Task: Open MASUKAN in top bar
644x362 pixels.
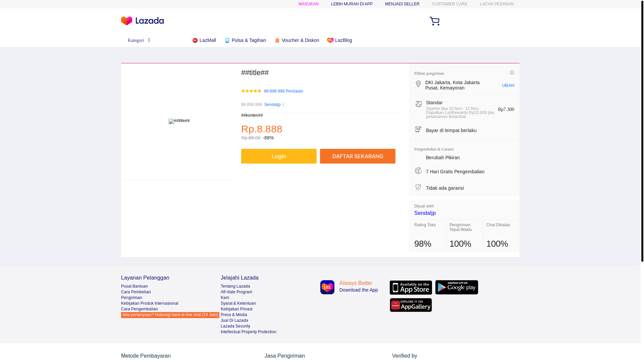Action: tap(309, 4)
